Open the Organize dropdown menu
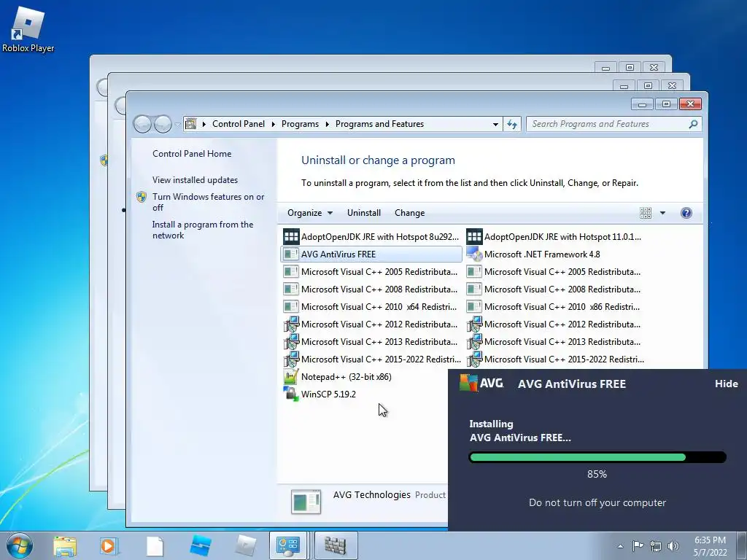Viewport: 747px width, 560px height. (309, 213)
